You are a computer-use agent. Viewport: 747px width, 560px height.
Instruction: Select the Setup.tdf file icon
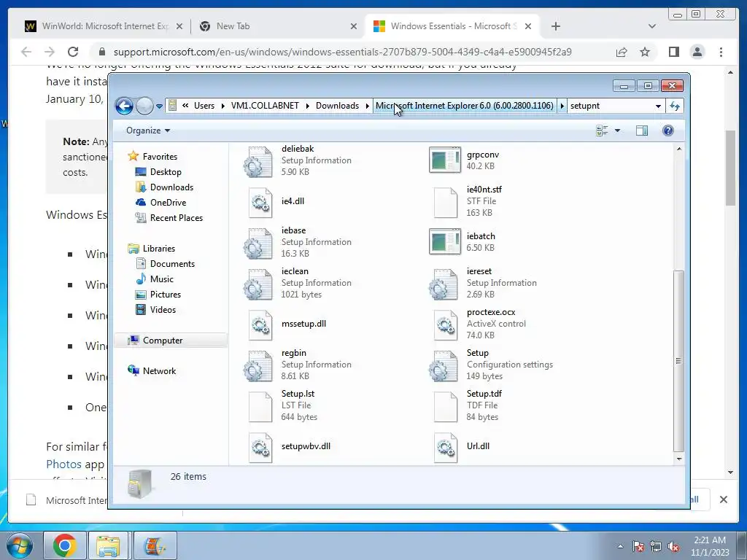pyautogui.click(x=446, y=406)
